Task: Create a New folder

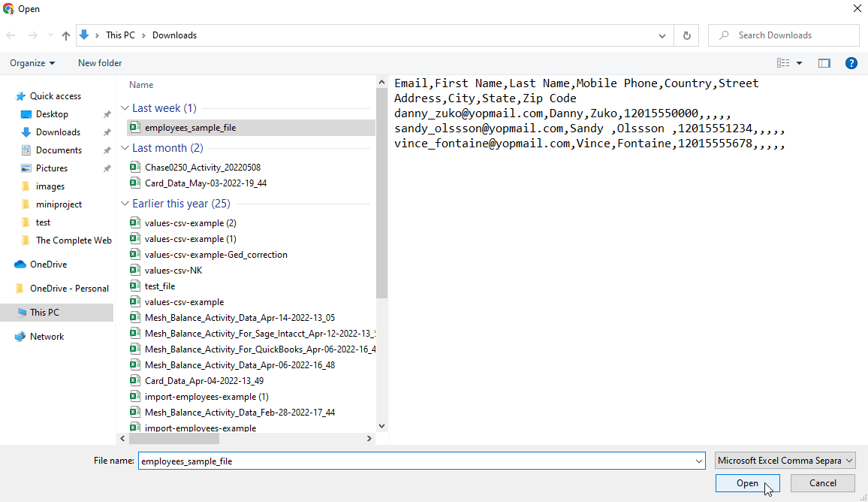Action: click(100, 63)
